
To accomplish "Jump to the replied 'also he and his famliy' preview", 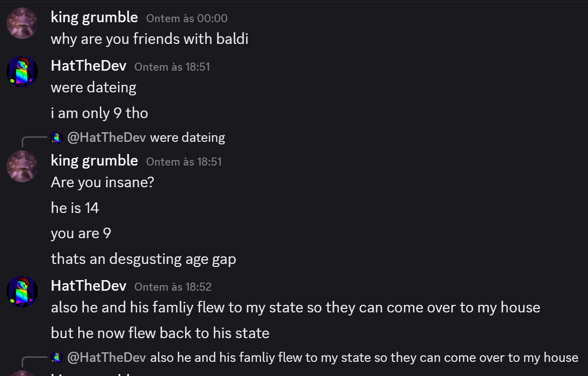I will (x=364, y=357).
